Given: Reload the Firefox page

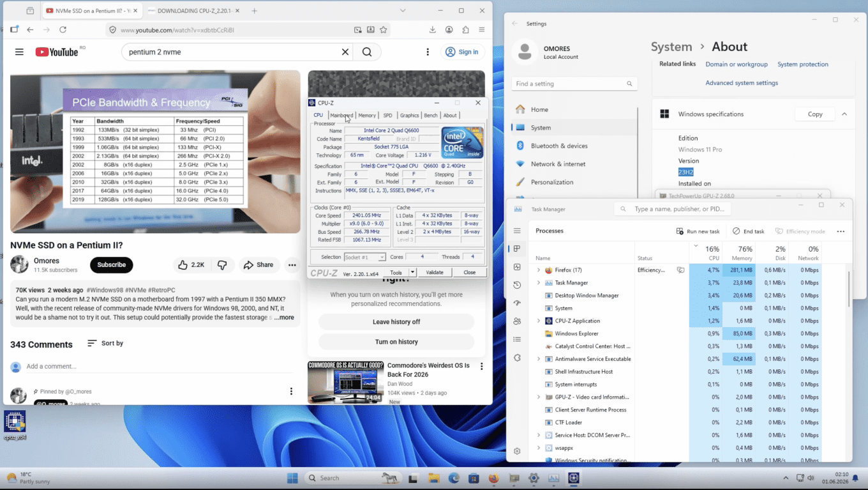Looking at the screenshot, I should pos(63,29).
